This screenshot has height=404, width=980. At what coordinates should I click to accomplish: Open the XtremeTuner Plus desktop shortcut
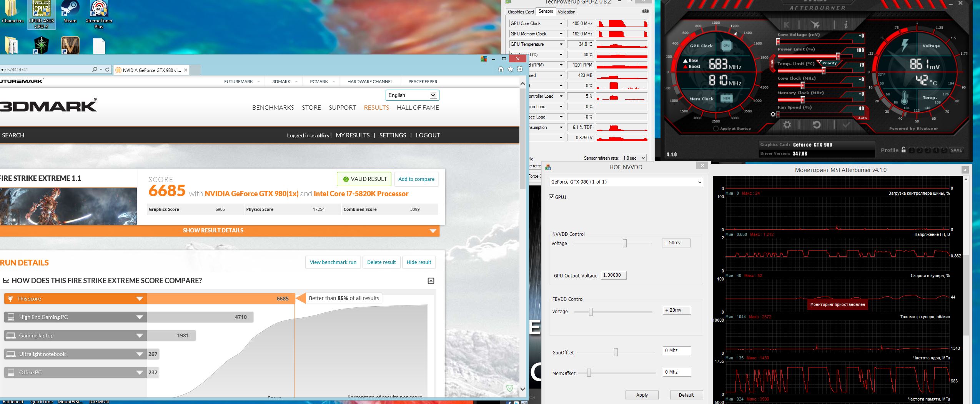pos(99,15)
